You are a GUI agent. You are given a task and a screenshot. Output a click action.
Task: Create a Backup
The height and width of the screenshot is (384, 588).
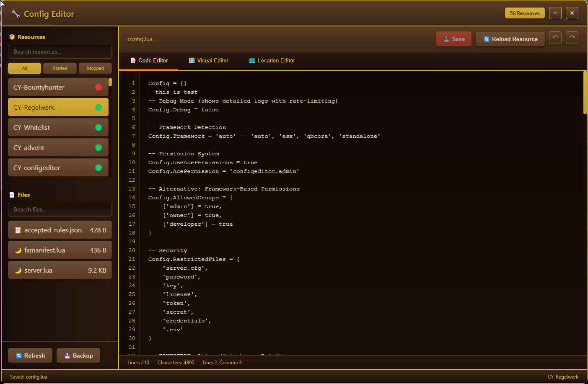(x=78, y=356)
